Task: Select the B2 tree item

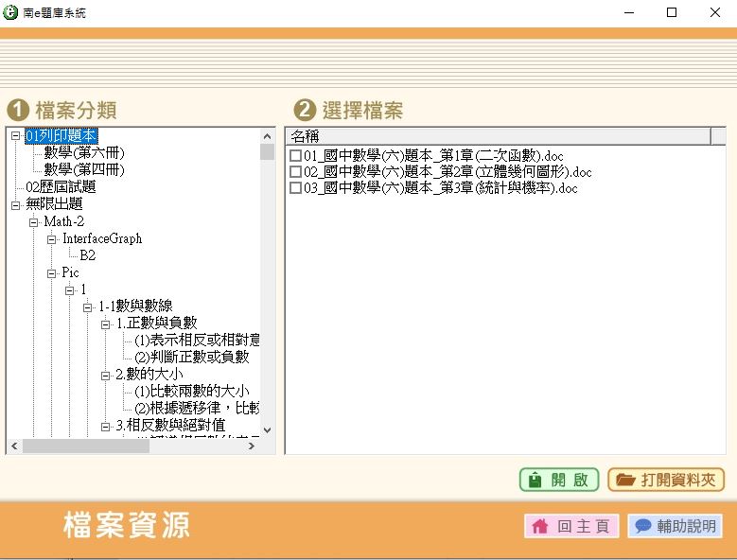Action: point(87,255)
